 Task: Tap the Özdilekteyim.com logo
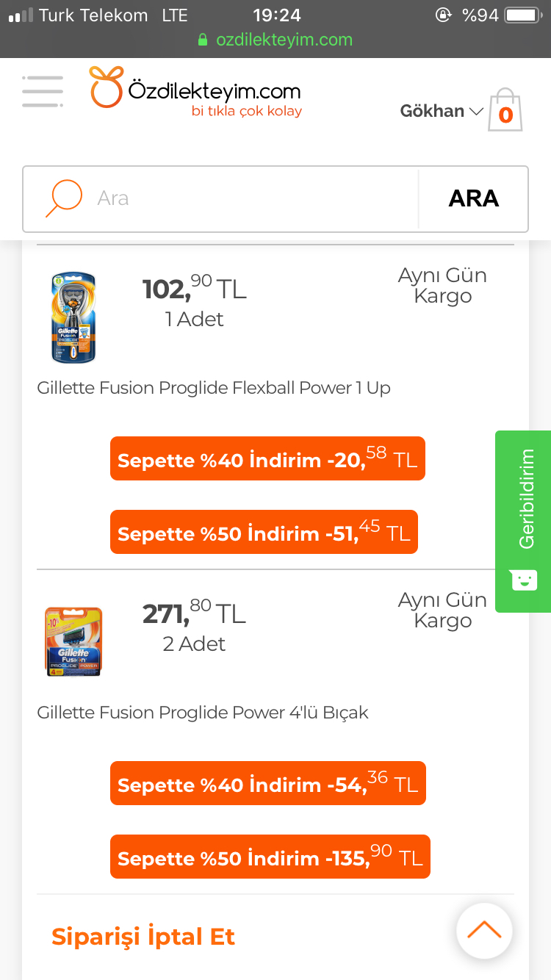point(195,93)
